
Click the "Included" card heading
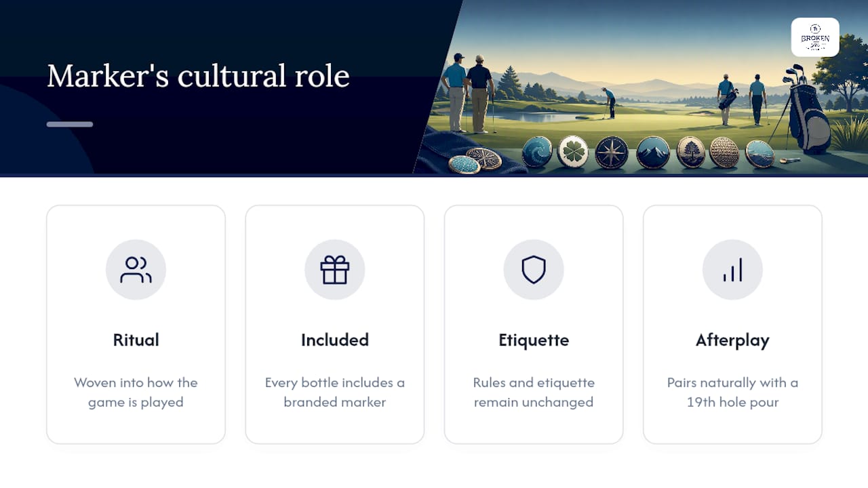pyautogui.click(x=335, y=340)
